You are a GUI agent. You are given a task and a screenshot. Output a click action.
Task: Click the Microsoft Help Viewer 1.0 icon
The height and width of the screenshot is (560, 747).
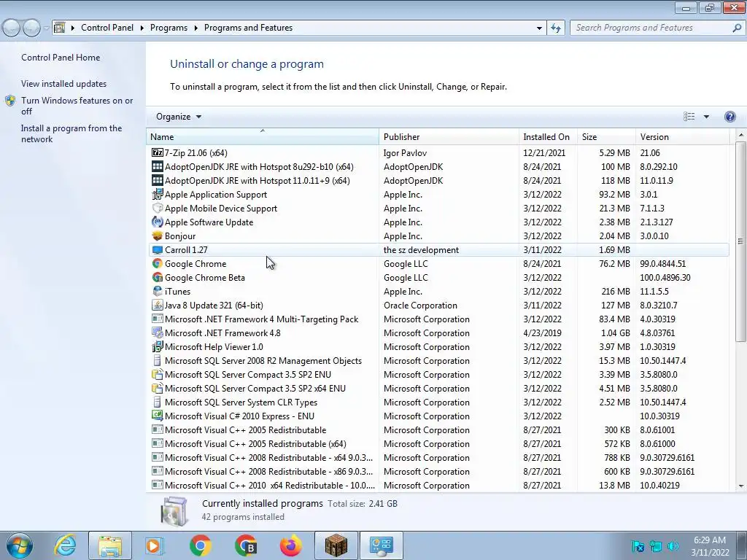(x=158, y=346)
